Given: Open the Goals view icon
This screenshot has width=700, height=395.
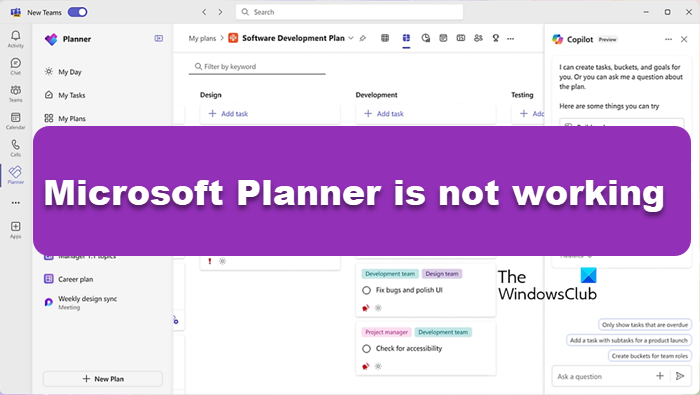Looking at the screenshot, I should [x=496, y=38].
